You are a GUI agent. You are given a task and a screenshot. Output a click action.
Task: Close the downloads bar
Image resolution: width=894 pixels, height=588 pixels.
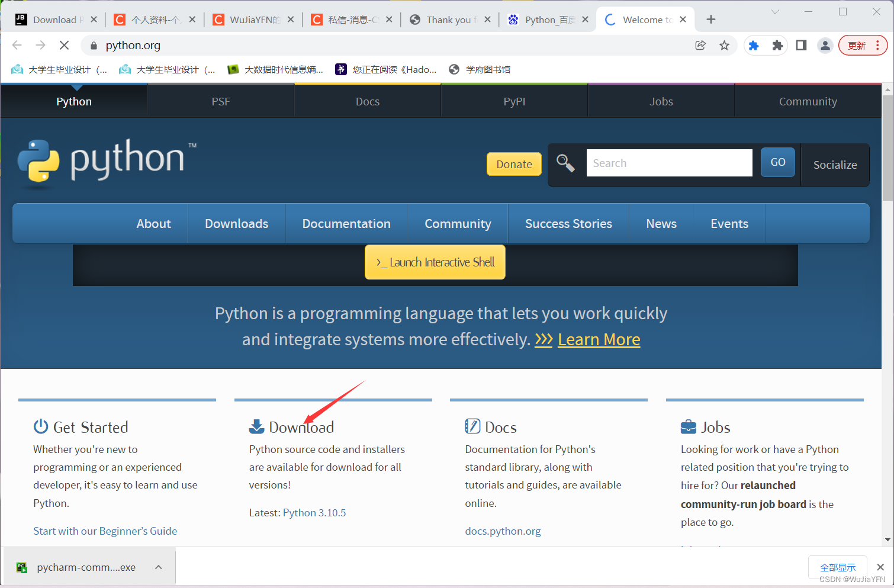coord(880,567)
